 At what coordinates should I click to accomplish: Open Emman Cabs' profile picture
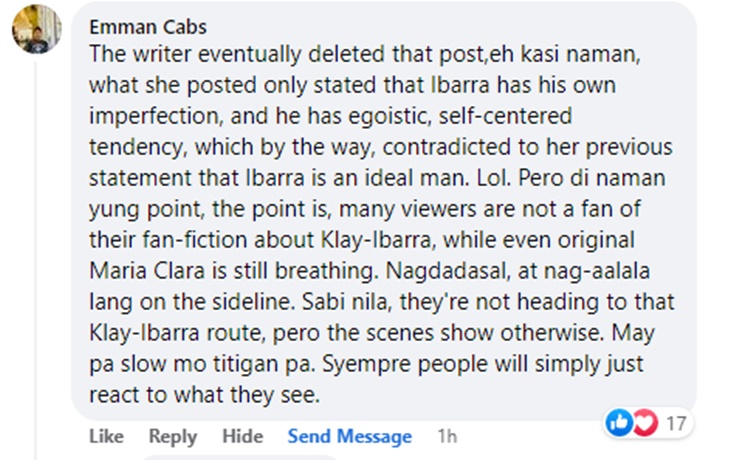[37, 30]
